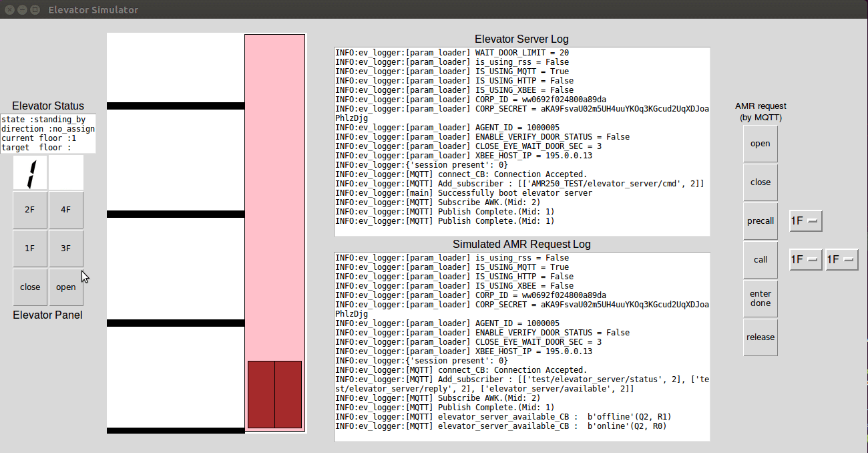
Task: Open the first call floor dropdown
Action: (x=806, y=260)
